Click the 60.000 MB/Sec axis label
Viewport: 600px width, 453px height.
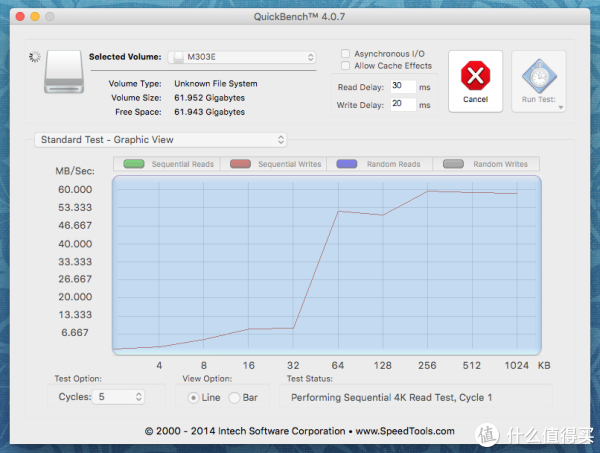pos(75,189)
